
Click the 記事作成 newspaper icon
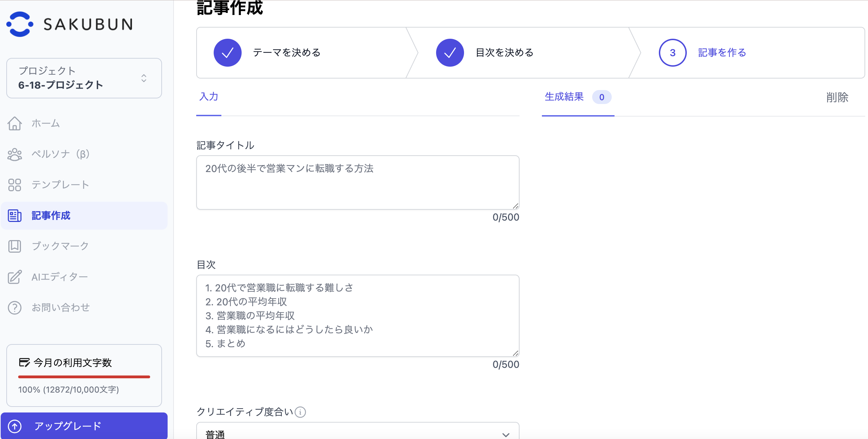[15, 216]
